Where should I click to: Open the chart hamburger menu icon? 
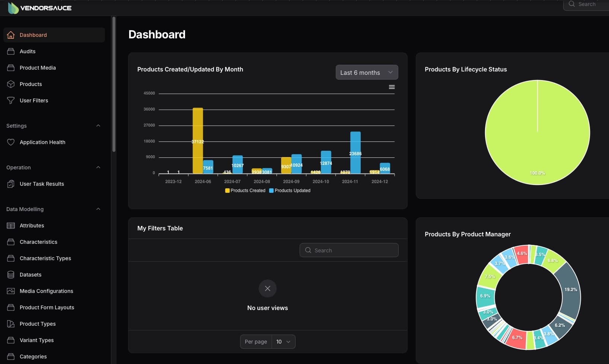click(392, 87)
